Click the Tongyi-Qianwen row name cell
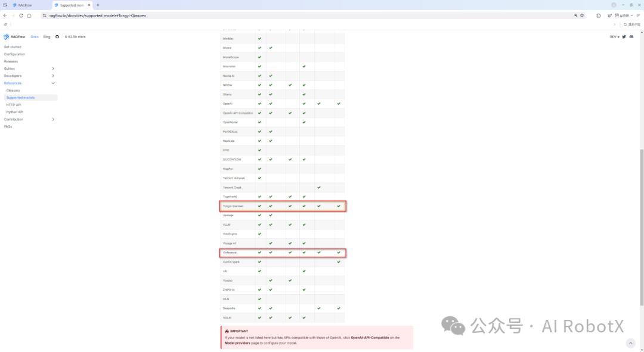644x352 pixels. [x=238, y=206]
